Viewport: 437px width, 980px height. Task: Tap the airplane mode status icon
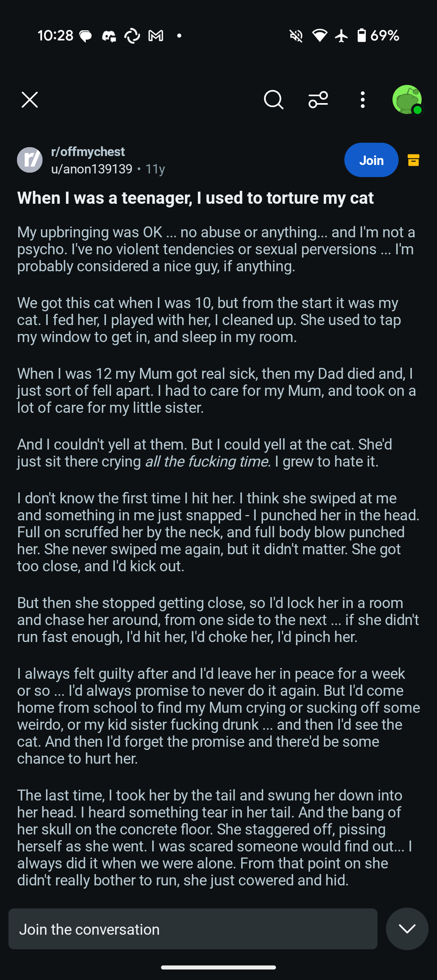(x=342, y=36)
